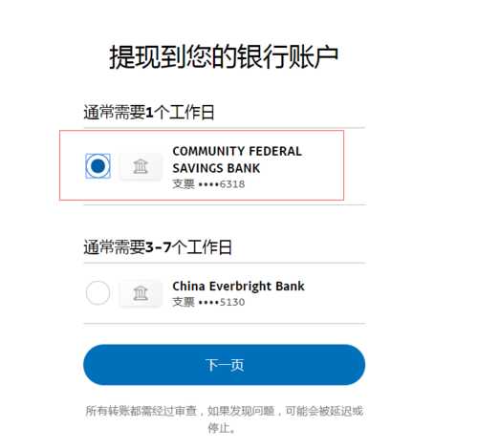Click the bold 3-7 in the second heading

click(158, 247)
